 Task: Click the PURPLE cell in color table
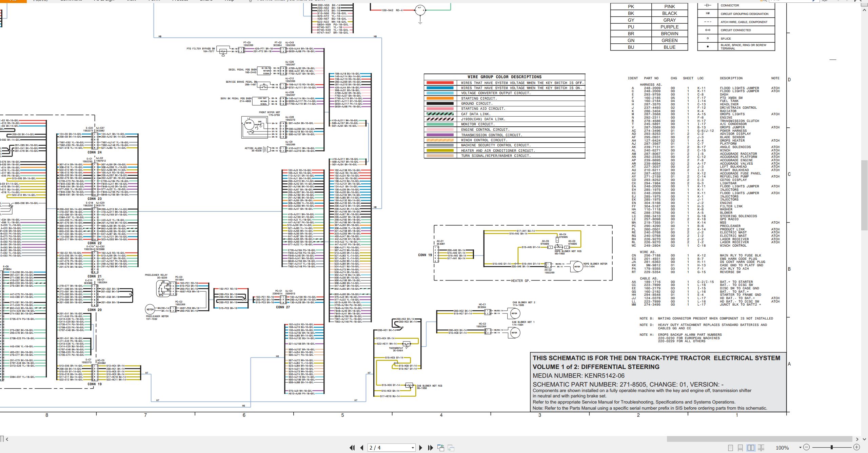pos(669,27)
